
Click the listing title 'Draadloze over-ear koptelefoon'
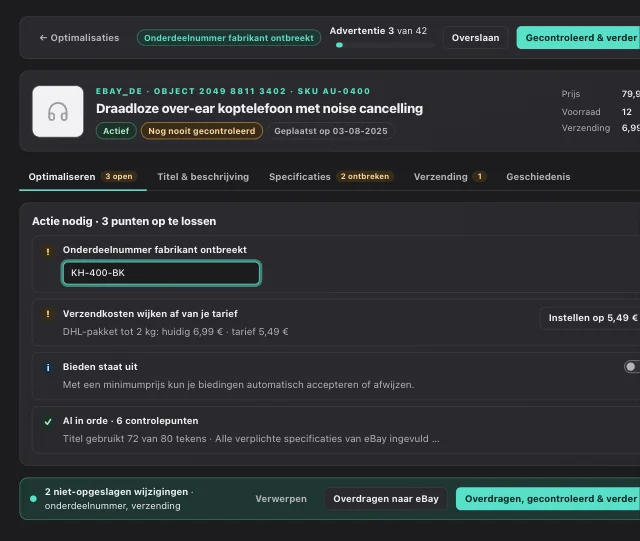click(259, 109)
